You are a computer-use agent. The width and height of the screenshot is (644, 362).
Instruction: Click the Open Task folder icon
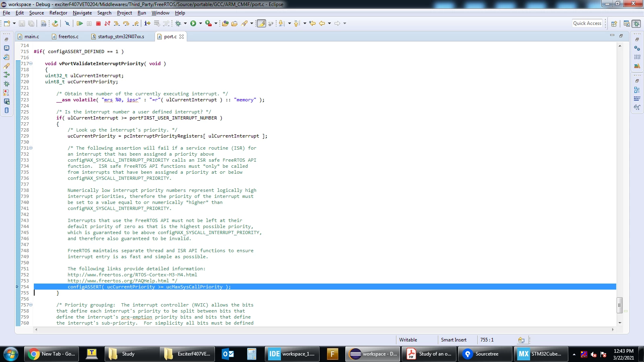pos(234,23)
